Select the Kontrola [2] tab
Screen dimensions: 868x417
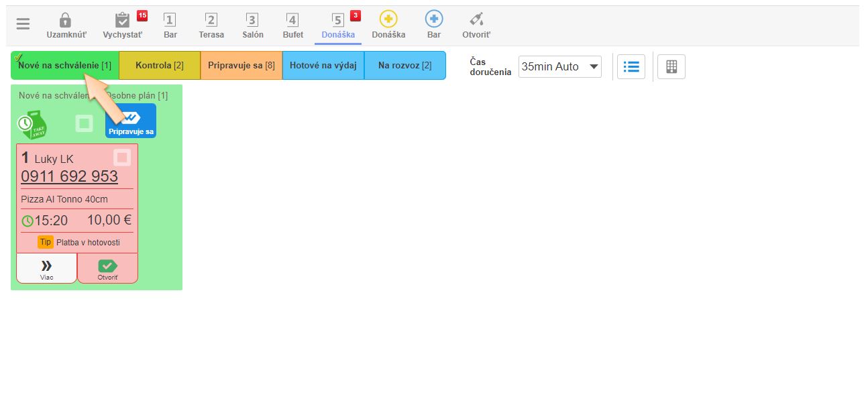pos(160,66)
